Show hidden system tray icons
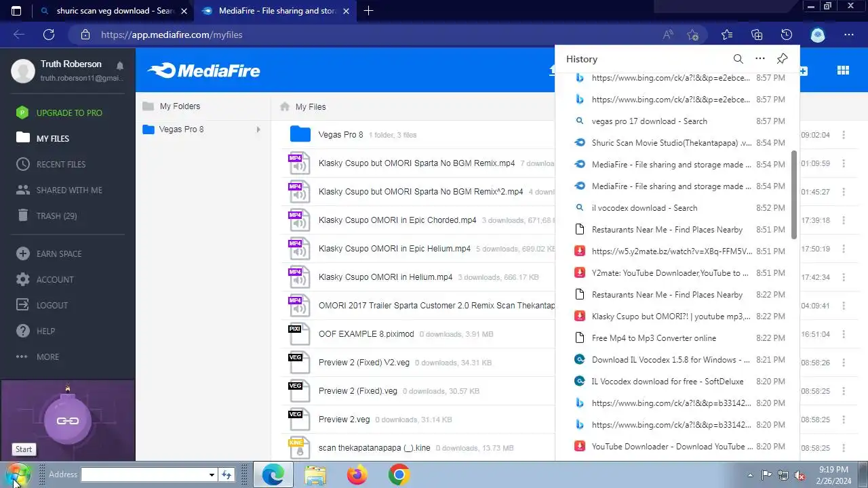Image resolution: width=868 pixels, height=488 pixels. click(750, 475)
